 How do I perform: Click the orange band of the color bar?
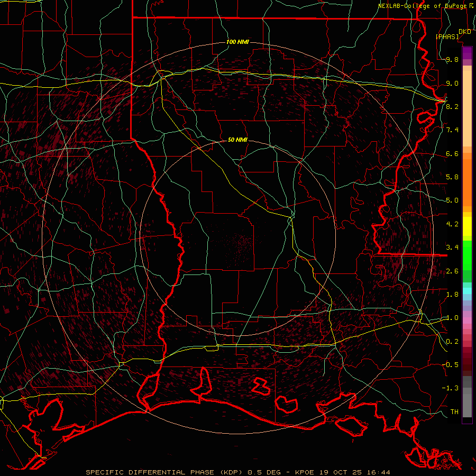tap(467, 183)
